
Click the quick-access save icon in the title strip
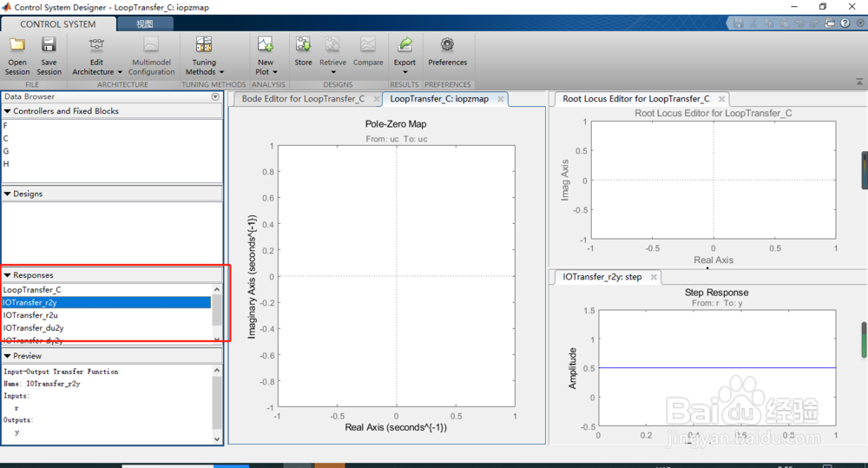[x=738, y=23]
